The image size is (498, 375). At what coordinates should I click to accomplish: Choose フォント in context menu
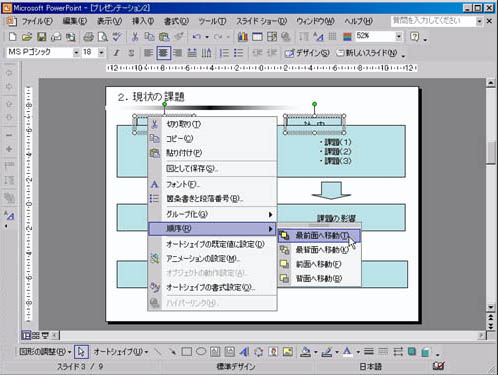click(212, 184)
